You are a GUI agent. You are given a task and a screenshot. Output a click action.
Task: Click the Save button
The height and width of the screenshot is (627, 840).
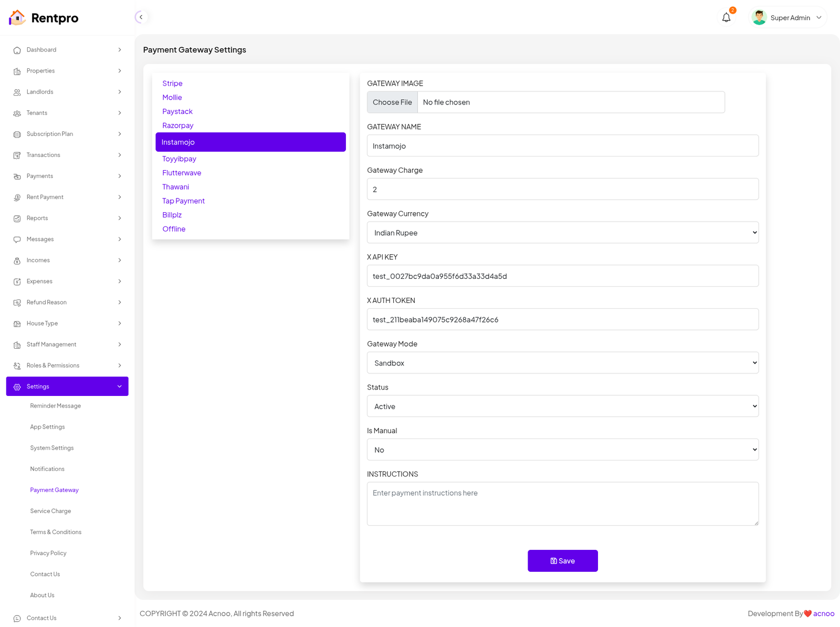tap(562, 561)
